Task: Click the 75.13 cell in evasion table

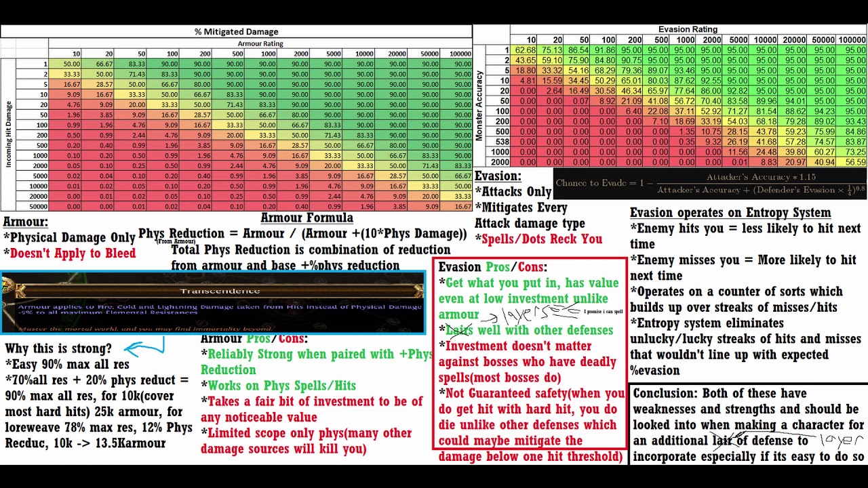Action: pyautogui.click(x=552, y=50)
